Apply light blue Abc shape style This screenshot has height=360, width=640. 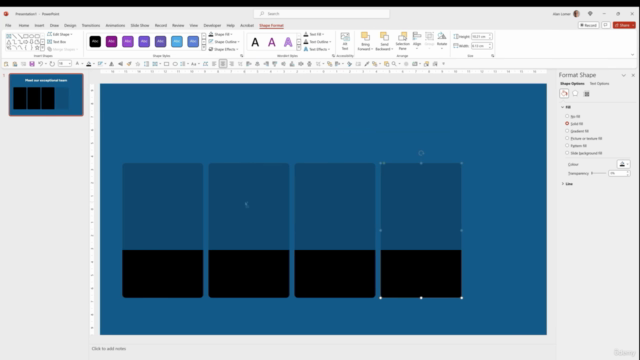click(177, 41)
